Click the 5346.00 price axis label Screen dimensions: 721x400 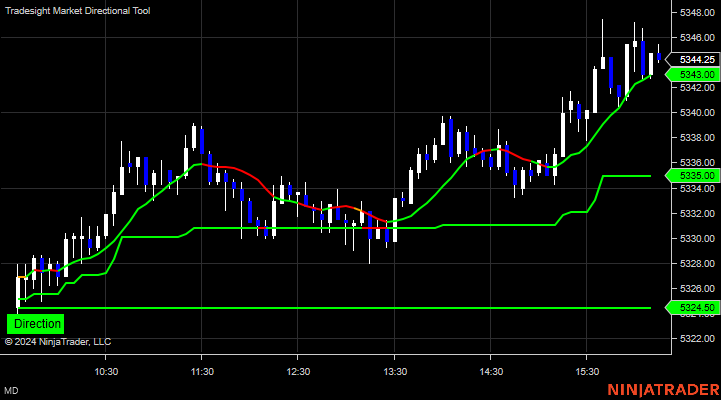[x=697, y=37]
